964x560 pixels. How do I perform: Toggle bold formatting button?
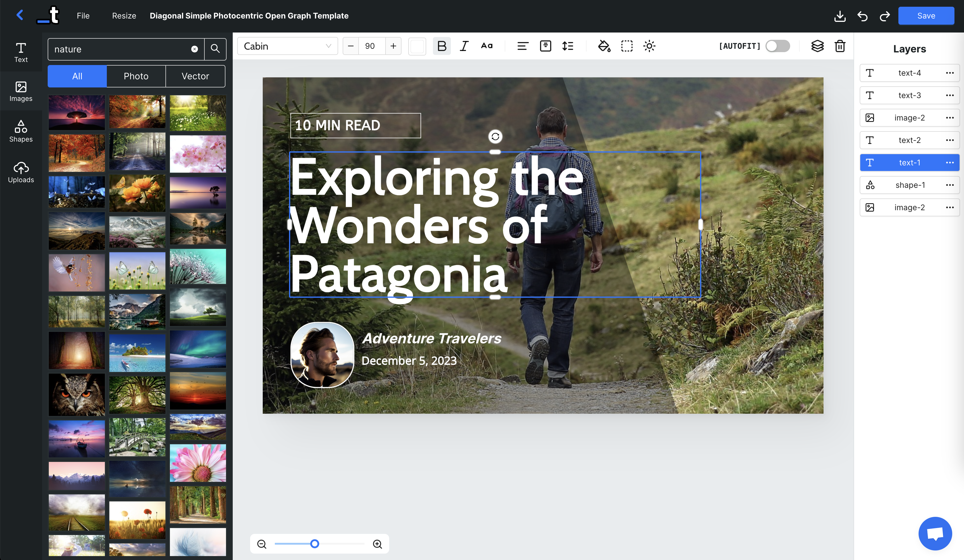[x=441, y=46]
